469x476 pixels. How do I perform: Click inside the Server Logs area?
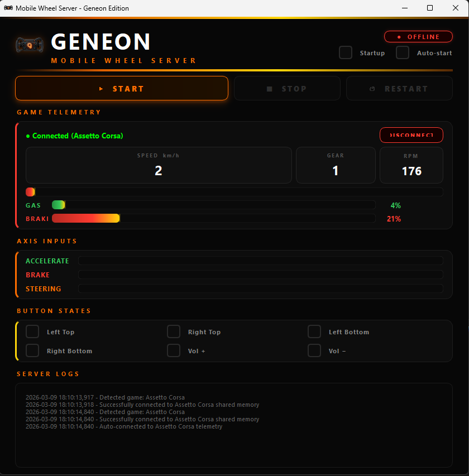point(234,430)
